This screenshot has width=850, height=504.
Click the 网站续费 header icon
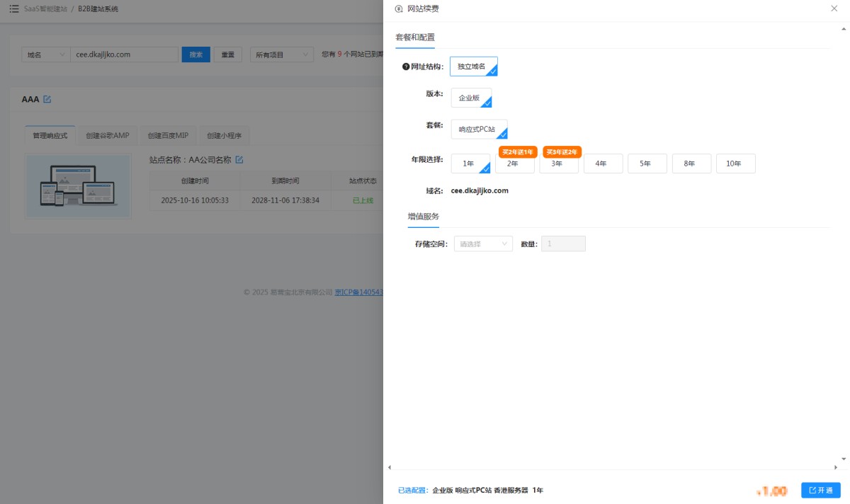399,9
